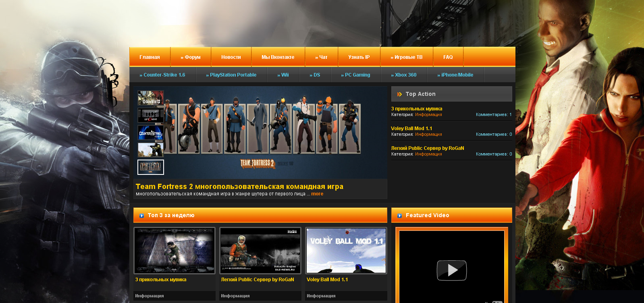Open the Главная menu item
Image resolution: width=644 pixels, height=303 pixels.
tap(150, 57)
